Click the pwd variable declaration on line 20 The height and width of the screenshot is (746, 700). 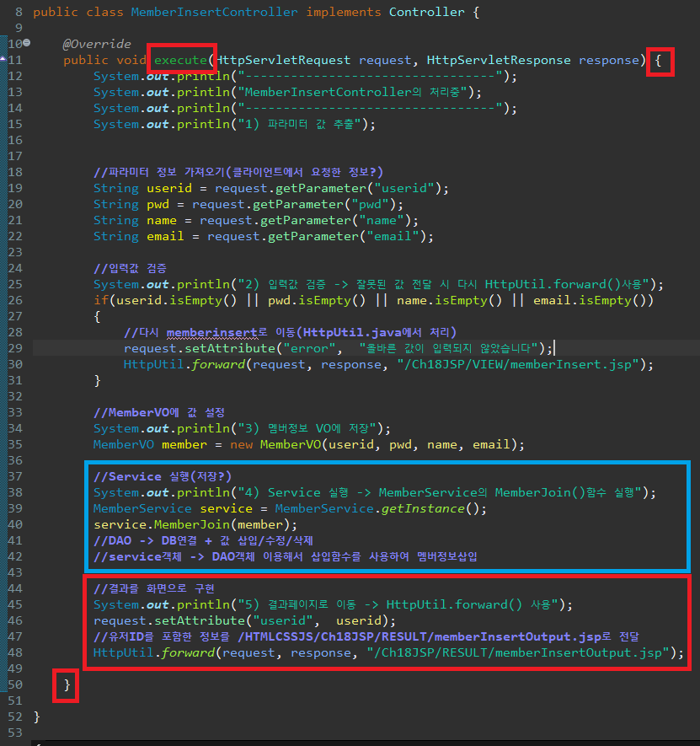coord(158,204)
